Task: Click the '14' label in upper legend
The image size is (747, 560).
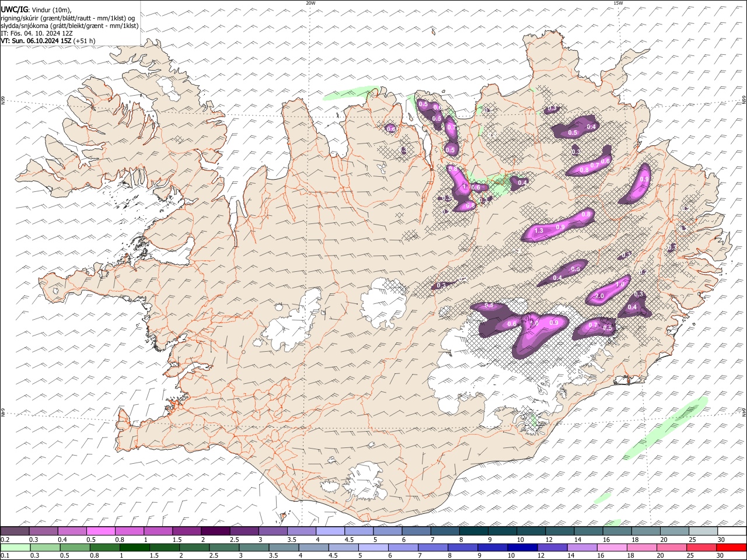Action: [x=578, y=540]
